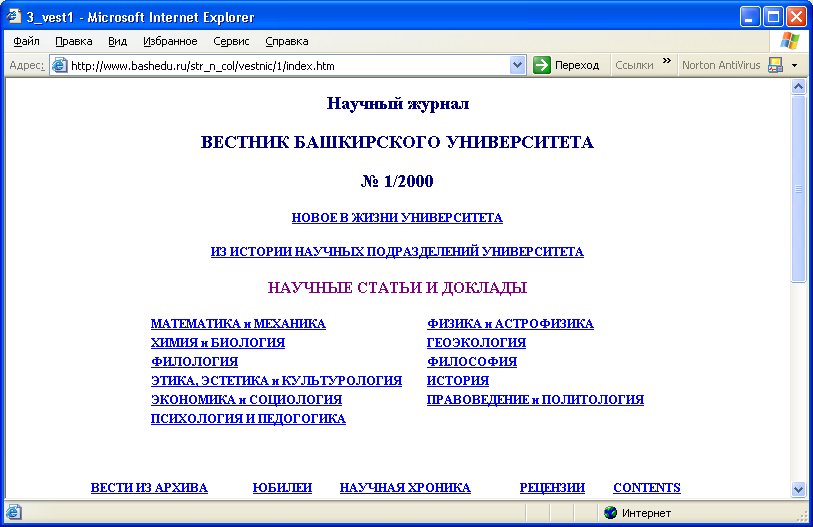Open ПСИХОЛОГИЯ И ПЕДОГОГИКА link
Viewport: 813px width, 527px height.
pos(248,419)
